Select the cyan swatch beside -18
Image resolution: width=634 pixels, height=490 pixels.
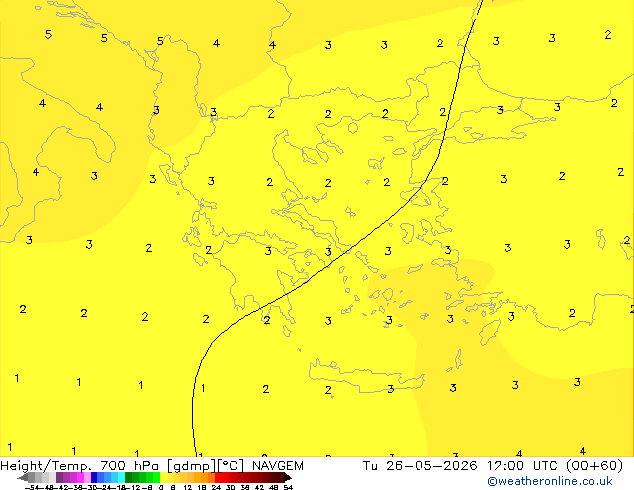coord(122,477)
